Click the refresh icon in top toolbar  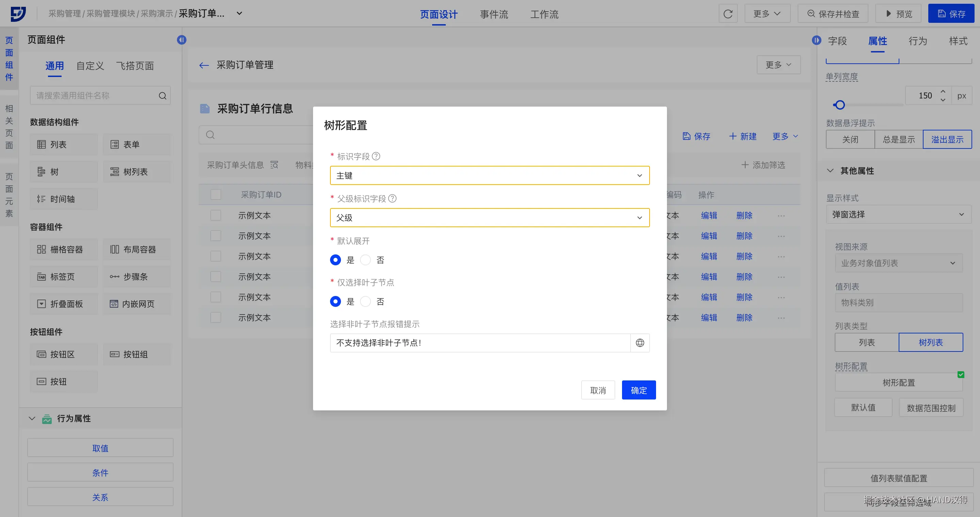[x=728, y=14]
